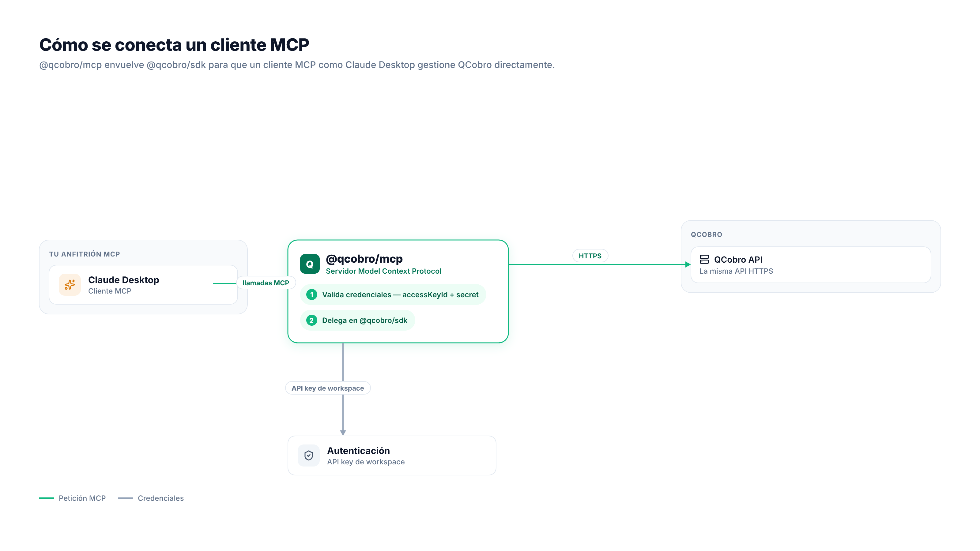Click the 'Delega en @qcobro/sdk' step pill
The image size is (980, 551).
358,320
